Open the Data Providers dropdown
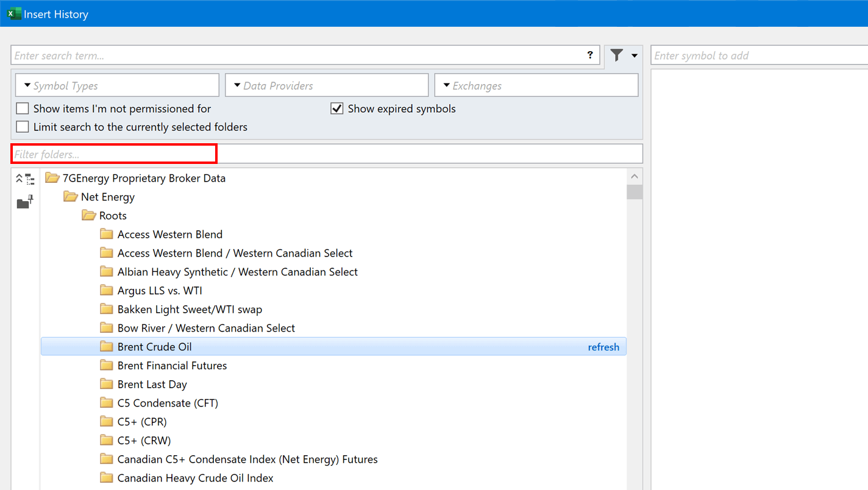Image resolution: width=868 pixels, height=490 pixels. 327,85
